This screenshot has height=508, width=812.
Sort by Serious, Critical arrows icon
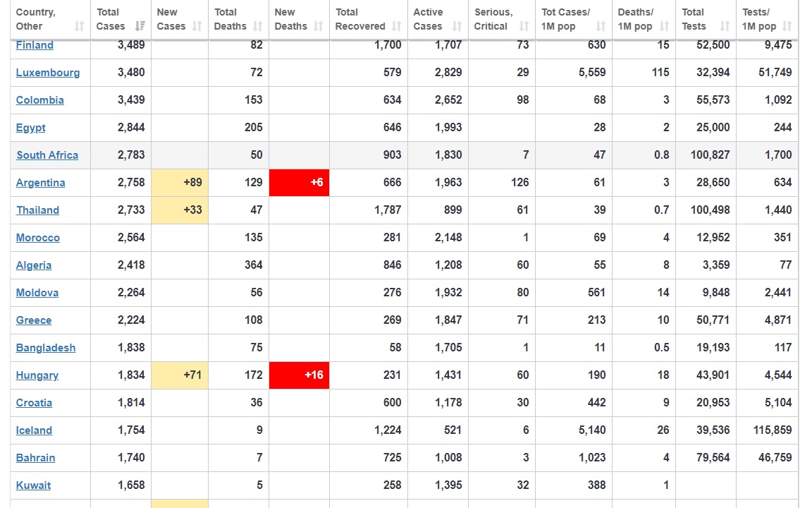coord(524,26)
